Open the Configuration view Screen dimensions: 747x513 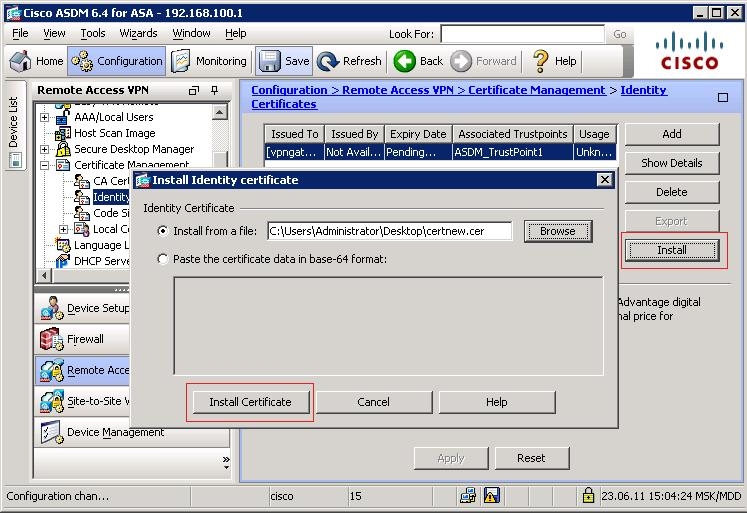(x=117, y=61)
